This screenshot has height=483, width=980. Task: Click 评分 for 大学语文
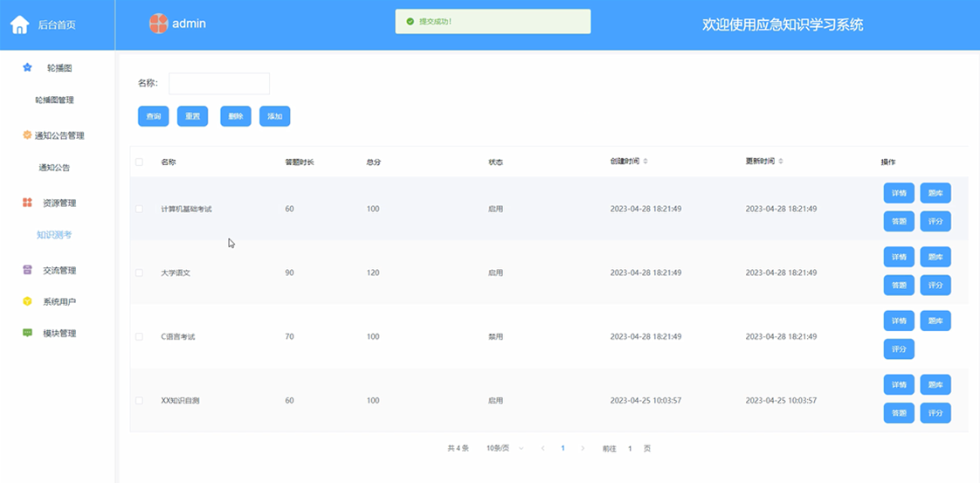[x=935, y=285]
